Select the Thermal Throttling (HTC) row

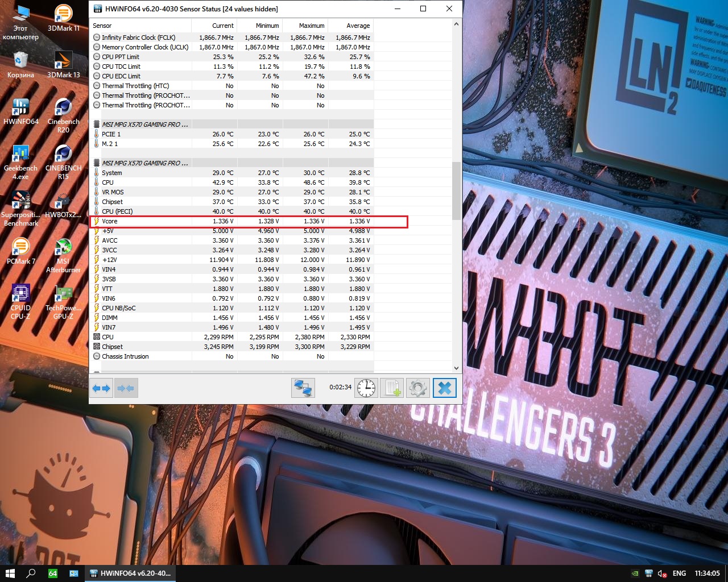pos(231,86)
